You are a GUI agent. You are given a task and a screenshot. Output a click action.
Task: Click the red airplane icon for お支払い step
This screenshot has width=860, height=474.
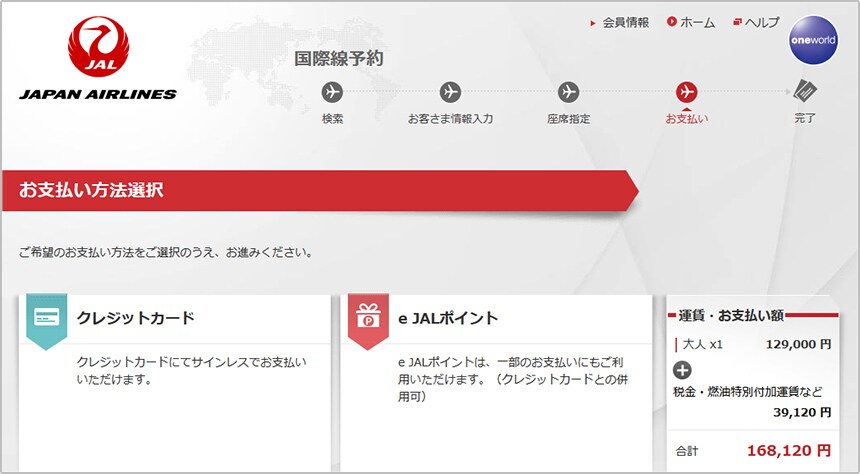[x=686, y=92]
